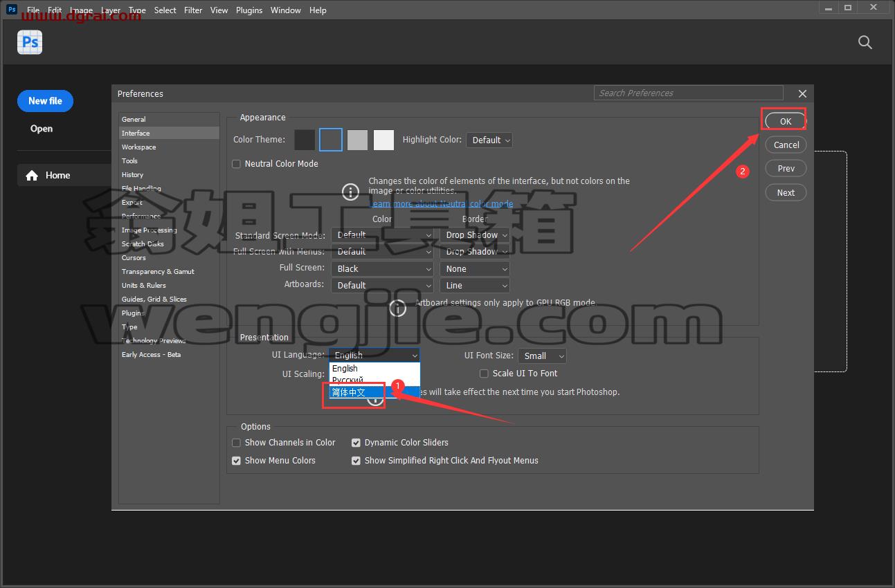Expand the UI Font Size dropdown

(542, 356)
